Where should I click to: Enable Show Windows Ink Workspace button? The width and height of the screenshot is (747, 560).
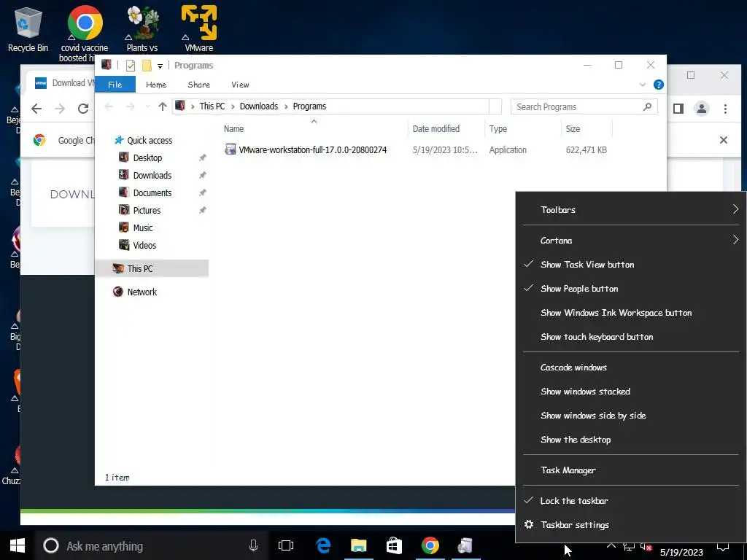click(x=631, y=313)
